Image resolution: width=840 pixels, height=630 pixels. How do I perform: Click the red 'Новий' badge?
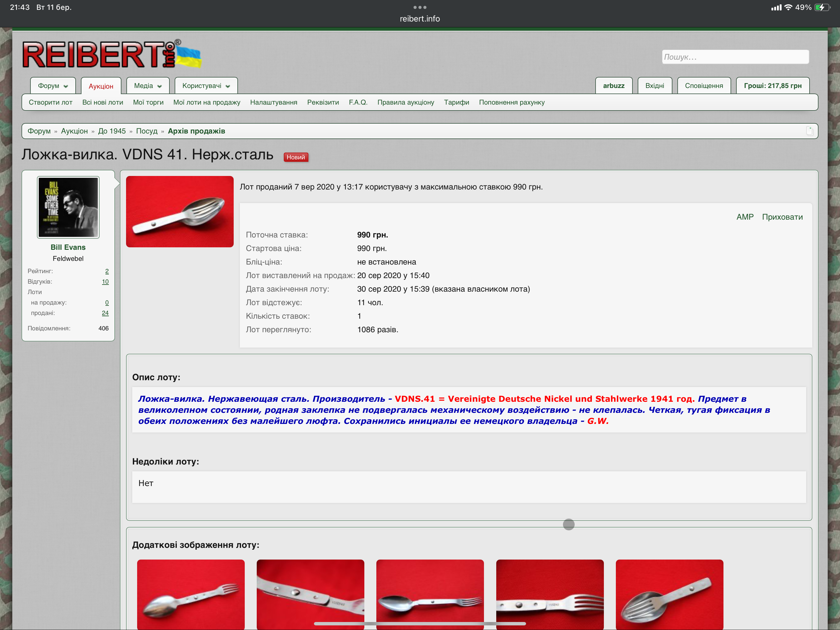click(295, 157)
